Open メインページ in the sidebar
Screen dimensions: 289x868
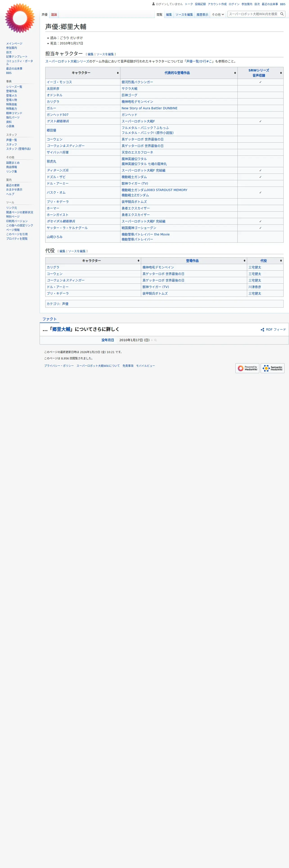(x=14, y=43)
